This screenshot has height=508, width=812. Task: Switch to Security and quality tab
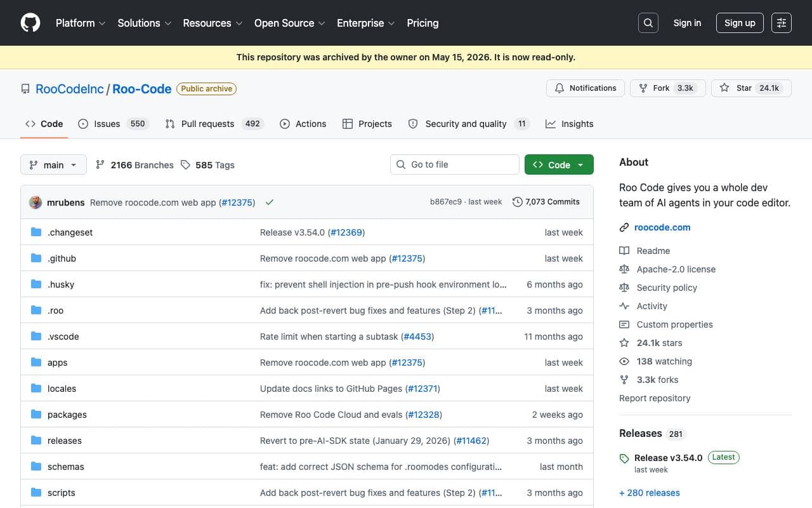pos(469,124)
